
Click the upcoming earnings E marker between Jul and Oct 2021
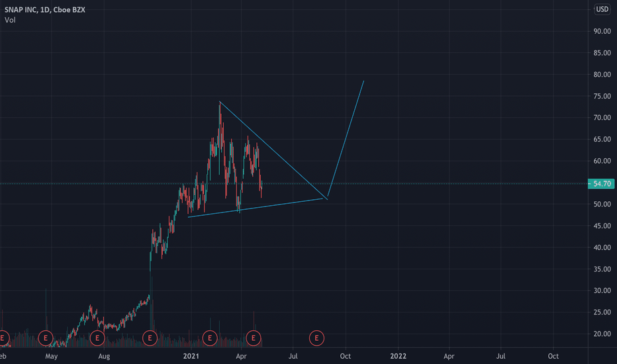(x=316, y=338)
